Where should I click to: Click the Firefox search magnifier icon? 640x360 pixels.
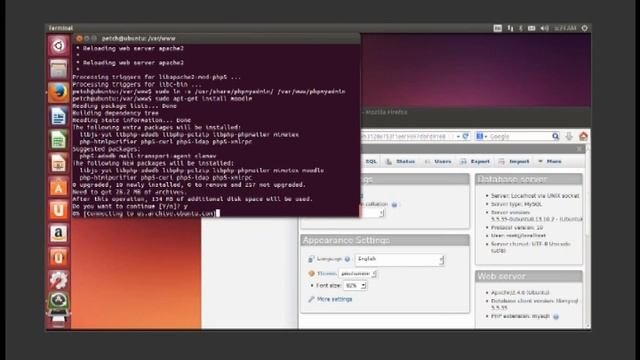(556, 136)
